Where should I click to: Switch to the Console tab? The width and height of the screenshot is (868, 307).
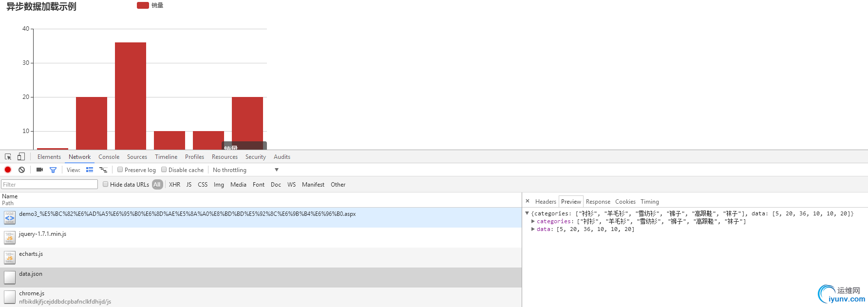(x=109, y=157)
